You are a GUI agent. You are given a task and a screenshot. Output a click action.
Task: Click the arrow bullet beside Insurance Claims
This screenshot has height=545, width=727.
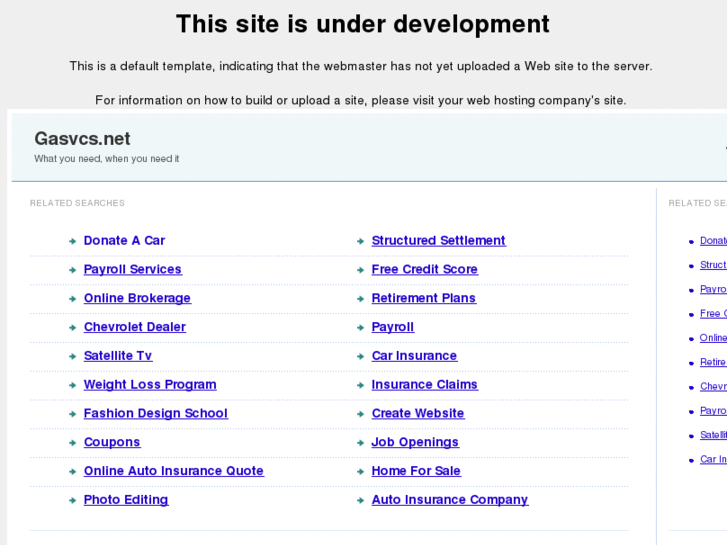[360, 385]
